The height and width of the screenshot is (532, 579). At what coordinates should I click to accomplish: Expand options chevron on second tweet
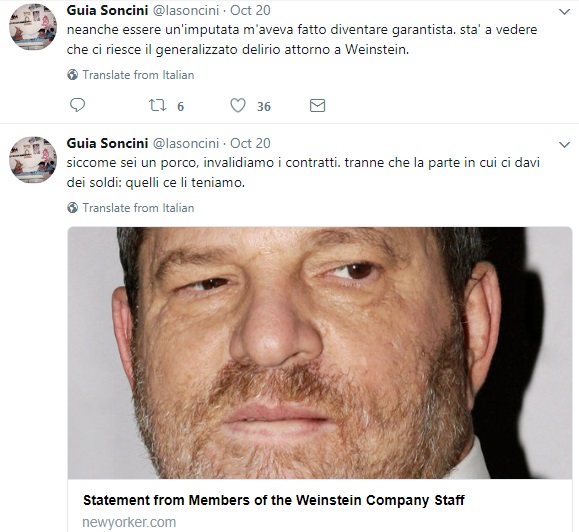pos(564,145)
